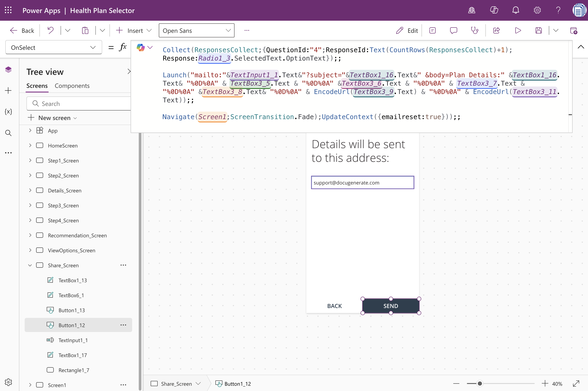588x391 pixels.
Task: Open the Variables {x} panel
Action: (8, 112)
